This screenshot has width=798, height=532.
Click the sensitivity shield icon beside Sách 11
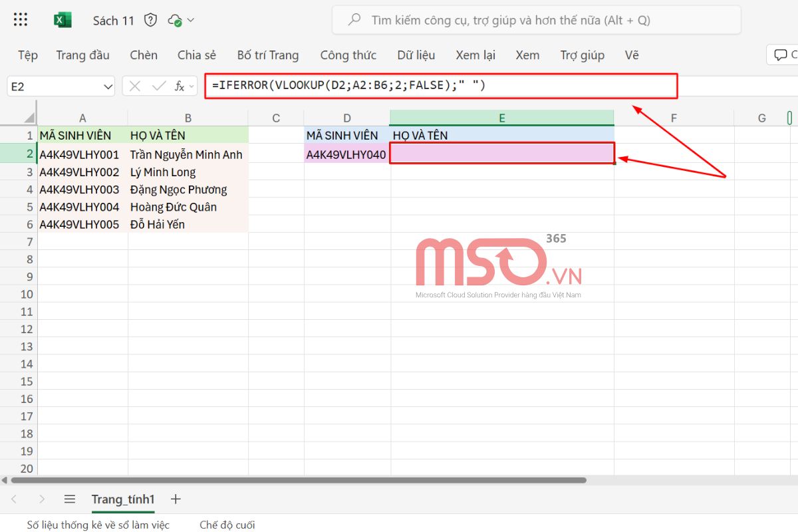[151, 21]
